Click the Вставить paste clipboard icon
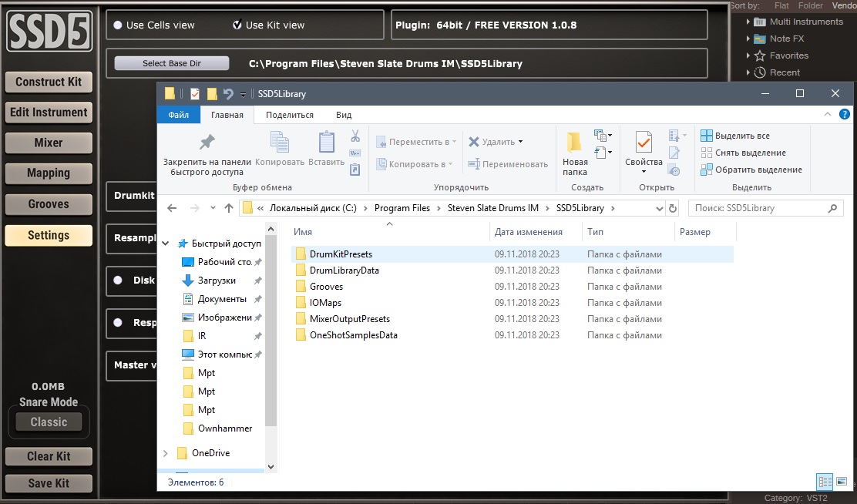Image resolution: width=857 pixels, height=504 pixels. 326,142
